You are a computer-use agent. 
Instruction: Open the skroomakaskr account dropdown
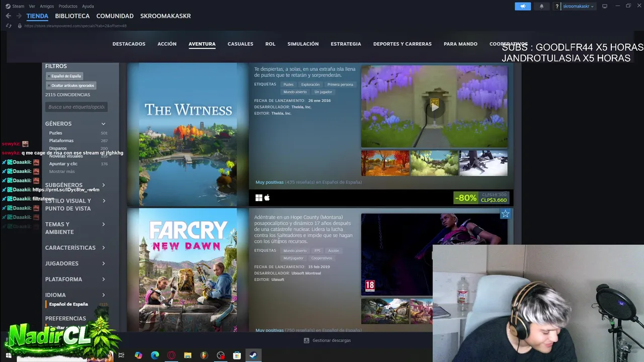[578, 6]
